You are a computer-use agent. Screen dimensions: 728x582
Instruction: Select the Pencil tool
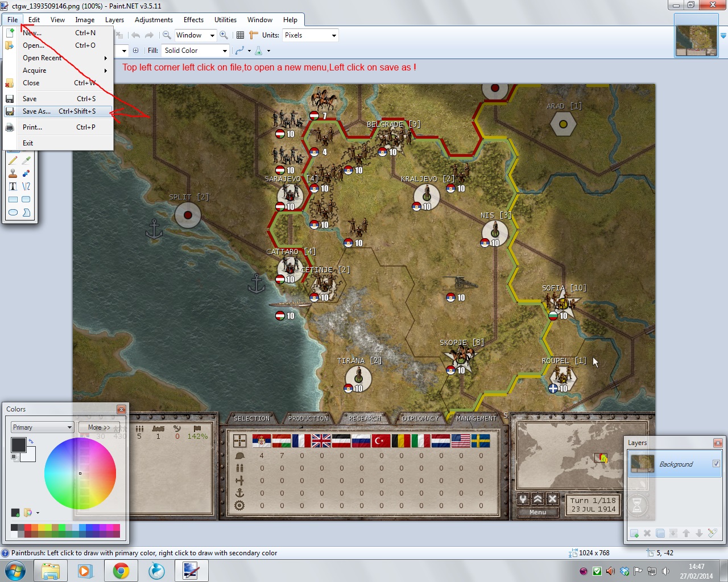click(x=13, y=160)
